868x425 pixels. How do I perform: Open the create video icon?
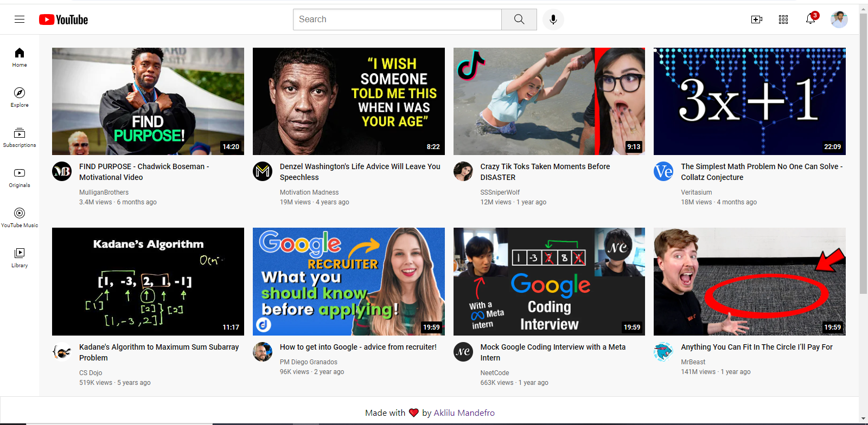click(x=757, y=20)
